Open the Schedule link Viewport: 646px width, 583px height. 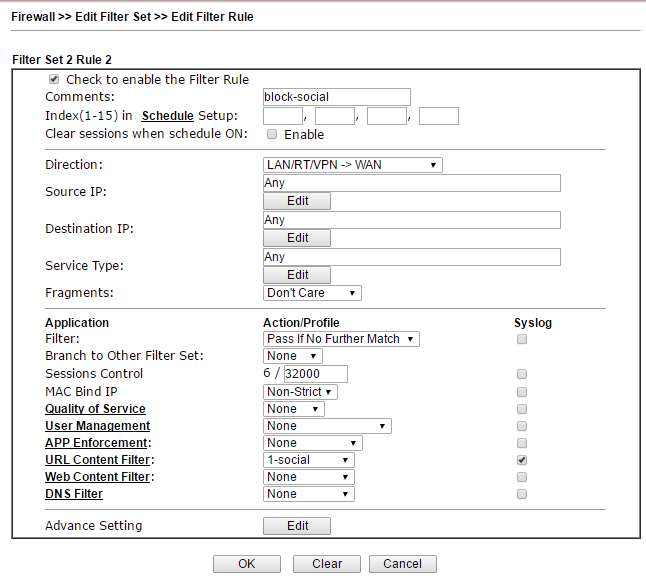coord(167,116)
